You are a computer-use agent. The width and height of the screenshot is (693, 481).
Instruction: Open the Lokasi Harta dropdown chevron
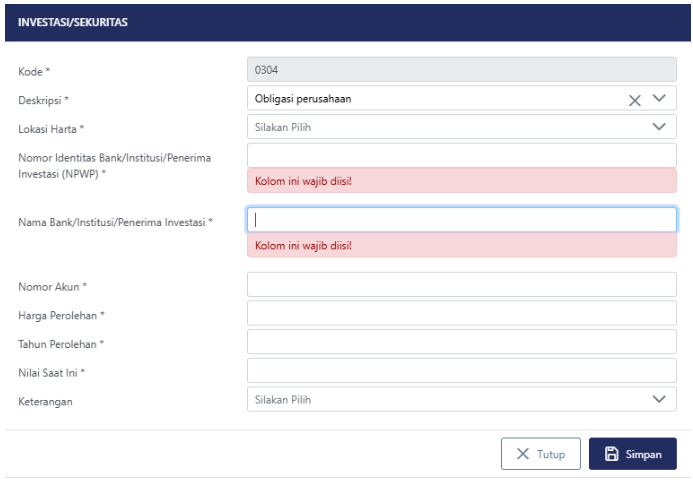(x=658, y=127)
